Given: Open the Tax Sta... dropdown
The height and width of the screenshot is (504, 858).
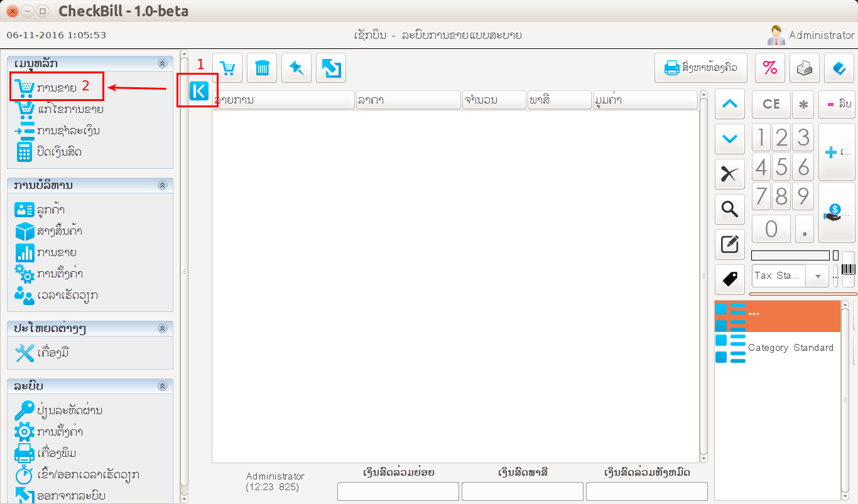Looking at the screenshot, I should [x=817, y=276].
